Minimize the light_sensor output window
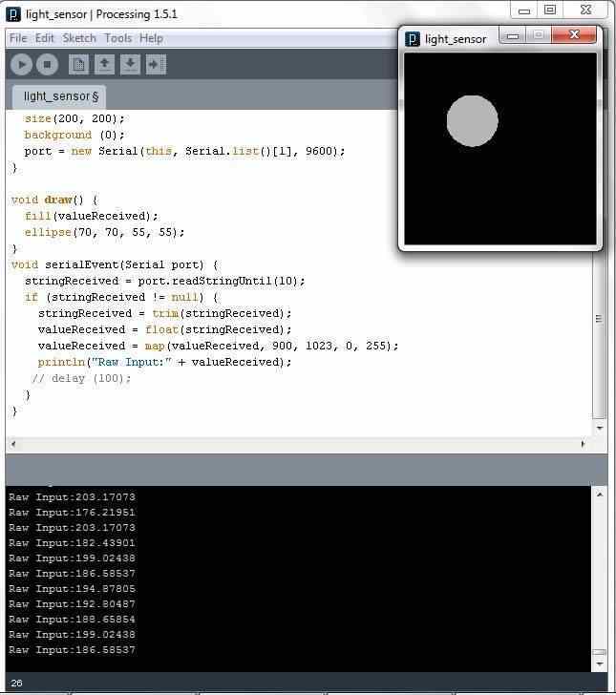This screenshot has width=616, height=695. pyautogui.click(x=513, y=35)
